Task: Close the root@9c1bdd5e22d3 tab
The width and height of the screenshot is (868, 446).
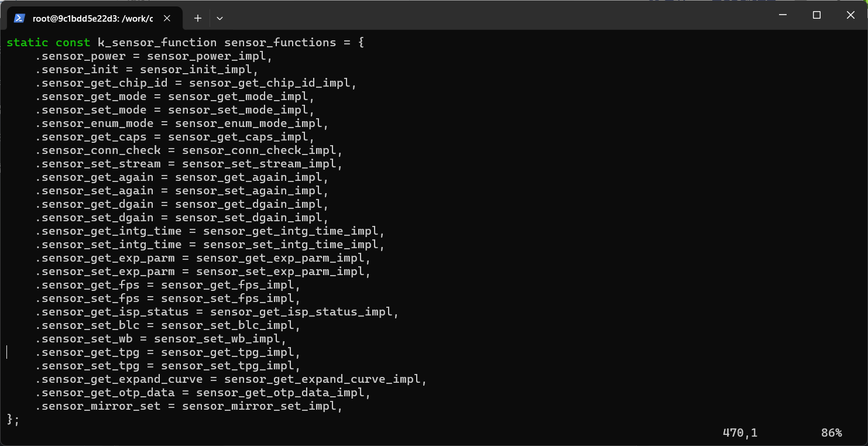Action: tap(167, 18)
